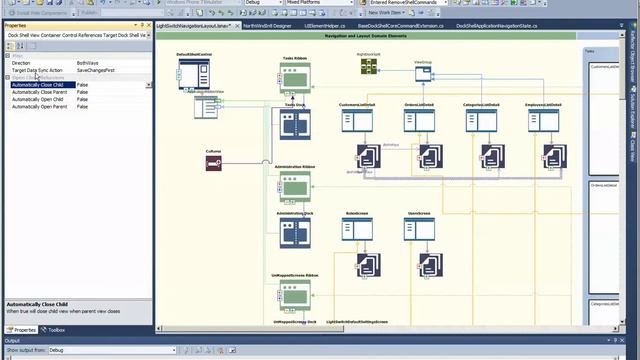
Task: Click the Properties tab at panel bottom
Action: click(22, 330)
